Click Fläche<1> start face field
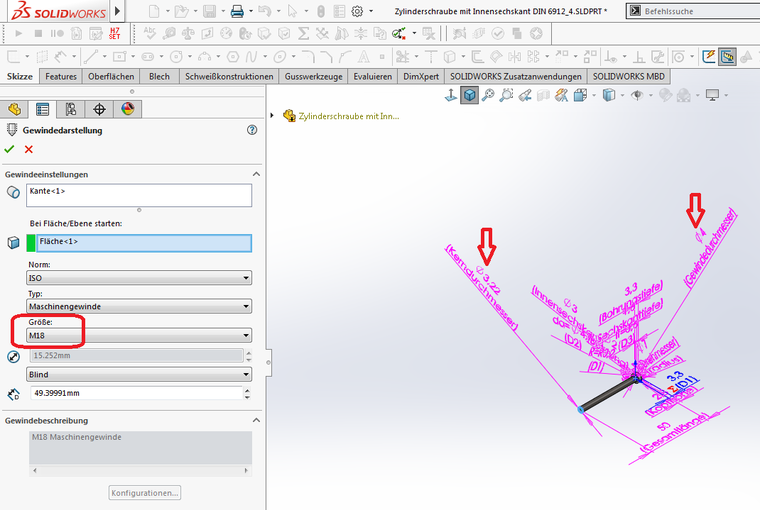Viewport: 760px width, 510px height. 144,243
